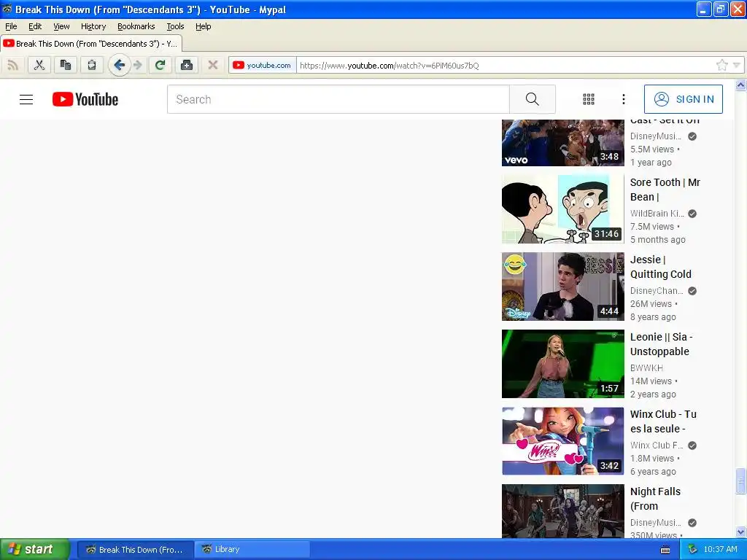Open the Windows start button

(x=34, y=550)
